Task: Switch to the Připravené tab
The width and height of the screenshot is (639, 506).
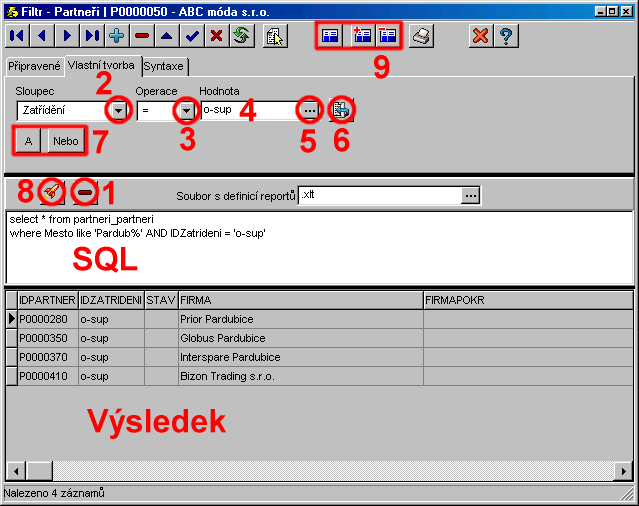Action: point(34,66)
